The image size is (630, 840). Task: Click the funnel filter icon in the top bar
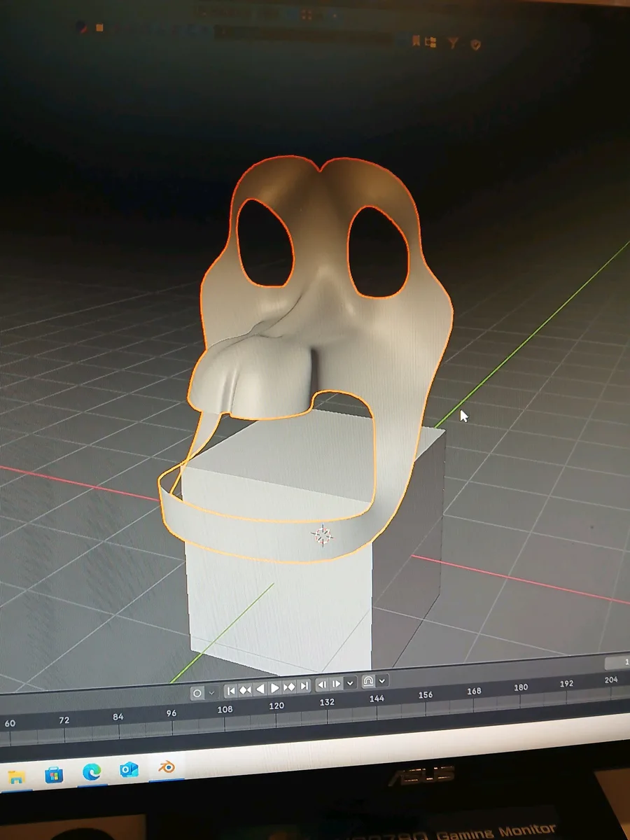pos(454,43)
